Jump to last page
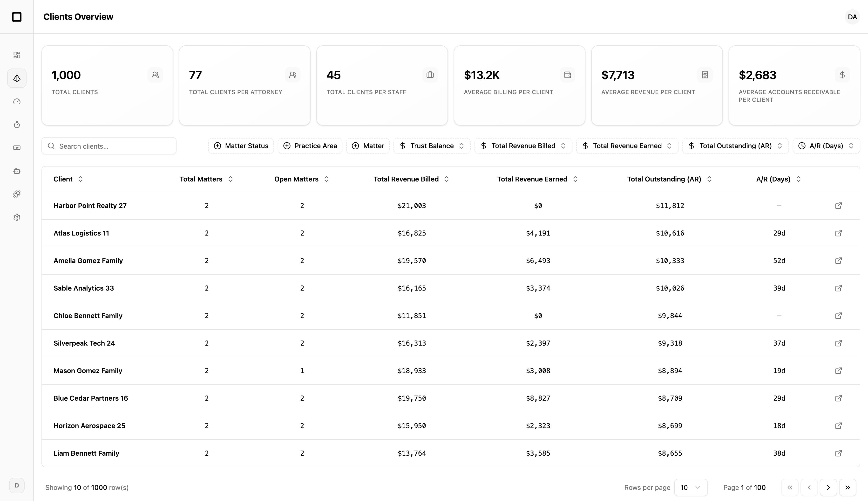The image size is (868, 501). [847, 487]
